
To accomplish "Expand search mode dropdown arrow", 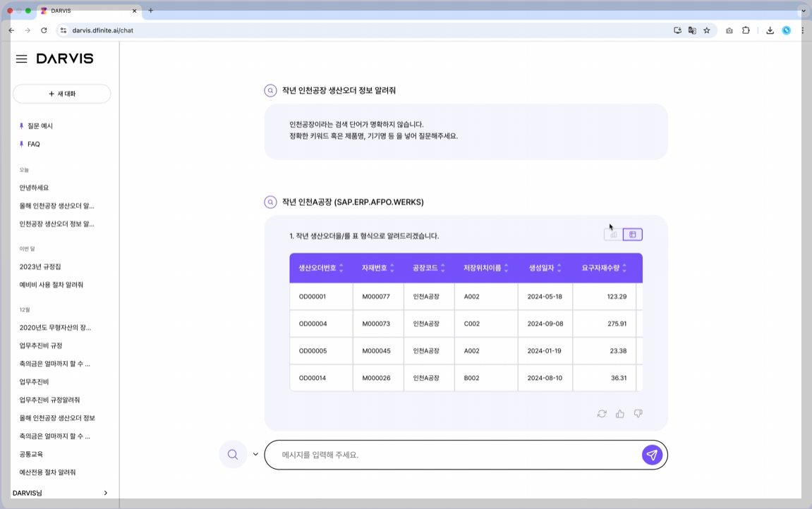I will (x=255, y=454).
